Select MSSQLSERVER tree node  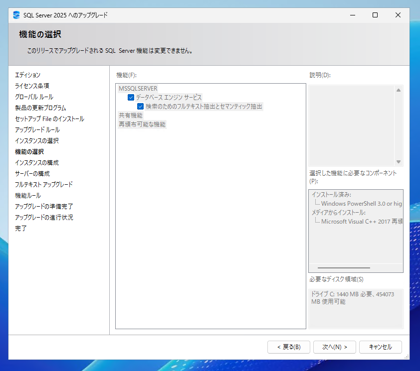(x=138, y=89)
